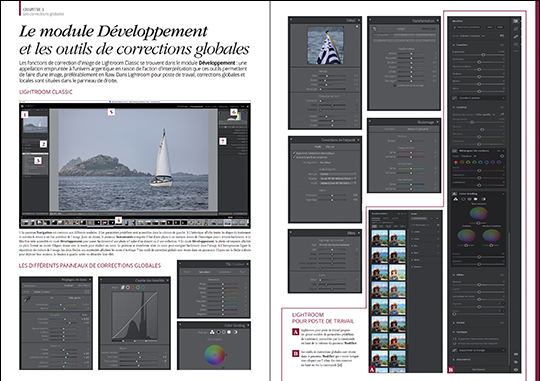Click Auto button in Réglages de base Tonalité

coord(84,315)
